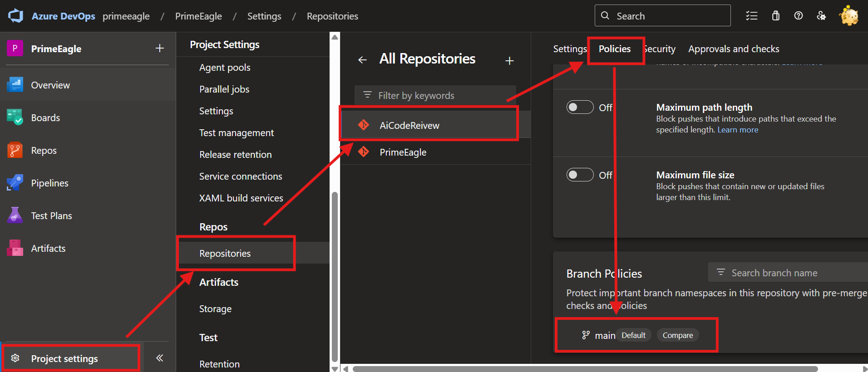Click the plus icon next to PrimeEagle project

pos(160,48)
